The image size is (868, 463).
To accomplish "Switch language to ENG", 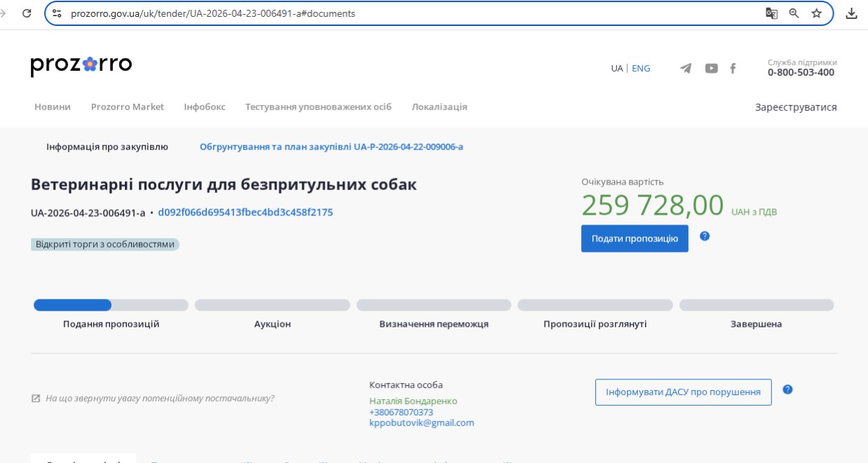I will coord(641,68).
